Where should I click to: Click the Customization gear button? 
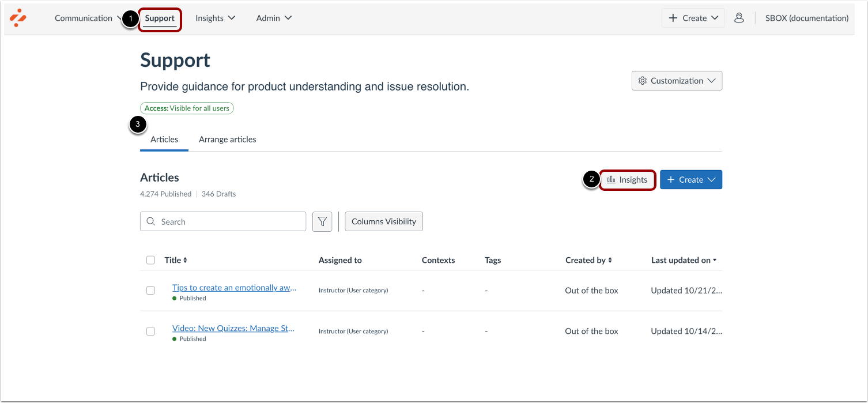(x=677, y=81)
